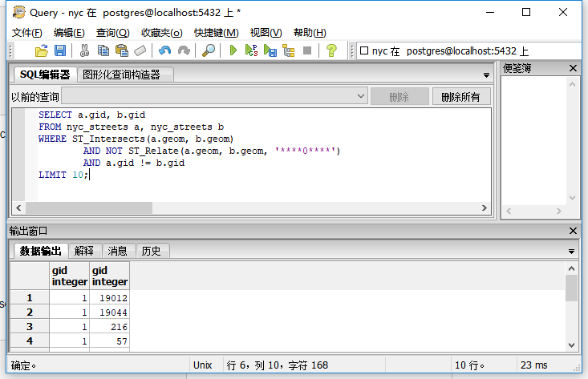The height and width of the screenshot is (379, 588).
Task: Run query with pgScript icon
Action: pos(251,50)
